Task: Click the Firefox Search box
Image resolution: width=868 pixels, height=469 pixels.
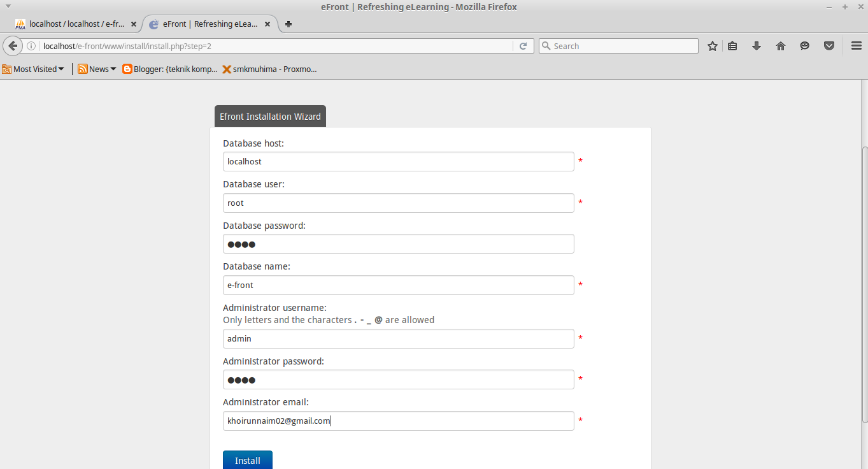Action: pyautogui.click(x=618, y=46)
